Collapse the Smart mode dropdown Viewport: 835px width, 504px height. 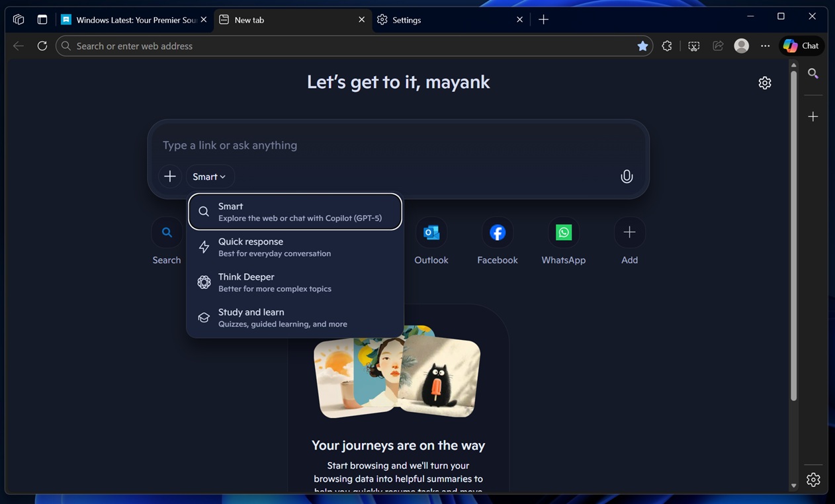click(210, 177)
